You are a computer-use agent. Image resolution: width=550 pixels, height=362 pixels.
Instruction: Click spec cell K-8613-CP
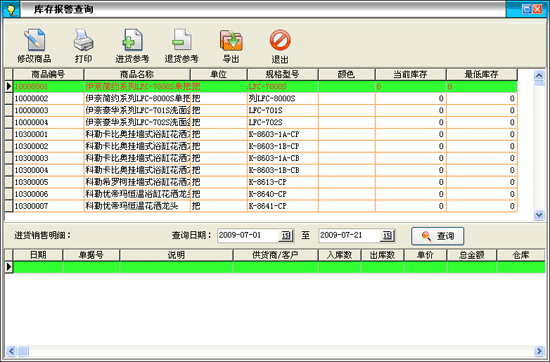(x=282, y=182)
